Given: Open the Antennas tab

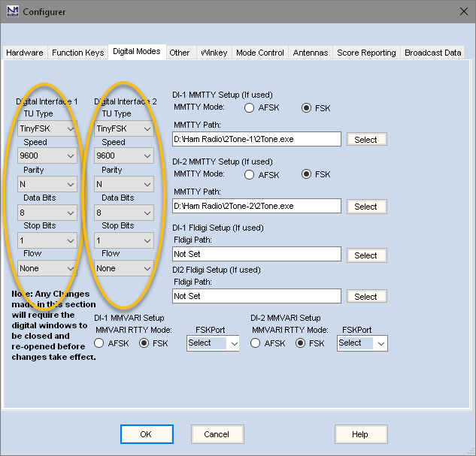Looking at the screenshot, I should click(x=311, y=53).
